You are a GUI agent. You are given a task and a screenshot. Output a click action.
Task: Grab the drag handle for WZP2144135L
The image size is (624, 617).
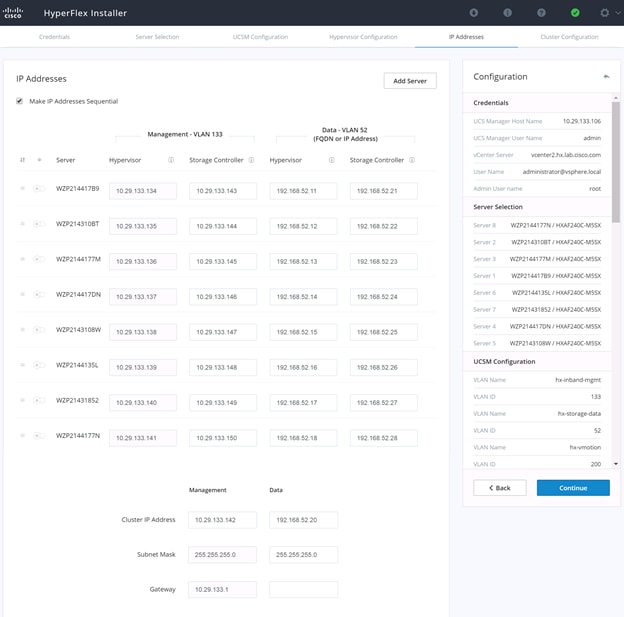(22, 365)
